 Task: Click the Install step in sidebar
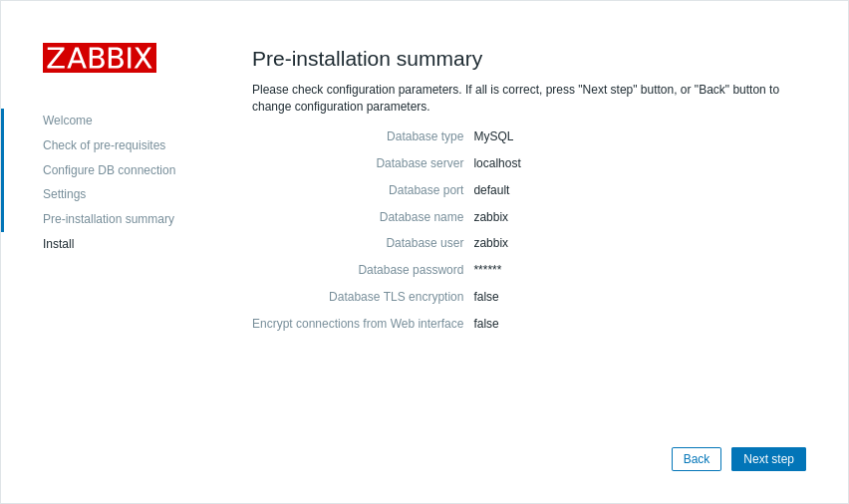pyautogui.click(x=58, y=244)
